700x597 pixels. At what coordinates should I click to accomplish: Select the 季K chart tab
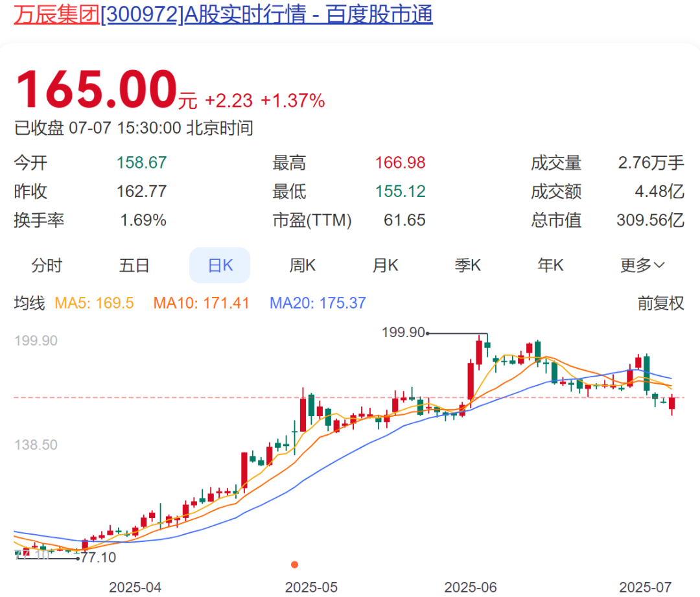(468, 265)
